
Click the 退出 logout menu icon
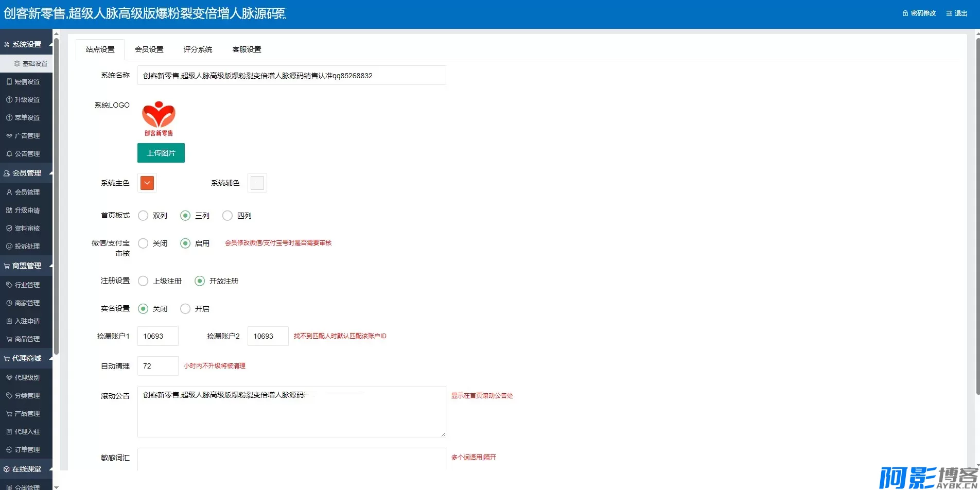(949, 13)
